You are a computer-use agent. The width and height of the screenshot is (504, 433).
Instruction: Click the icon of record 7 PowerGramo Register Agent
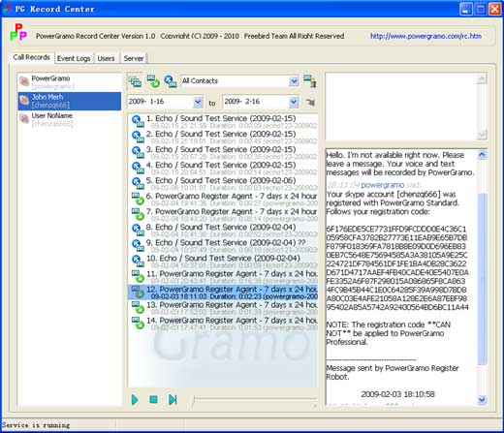[x=138, y=214]
